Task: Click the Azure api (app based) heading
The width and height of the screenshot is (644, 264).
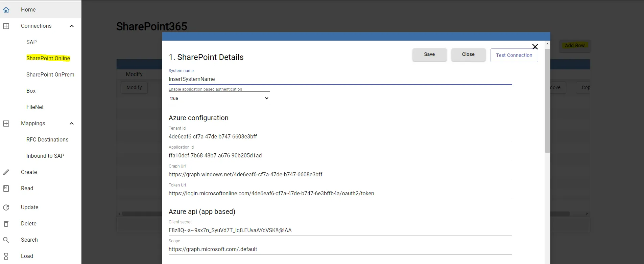Action: tap(202, 212)
